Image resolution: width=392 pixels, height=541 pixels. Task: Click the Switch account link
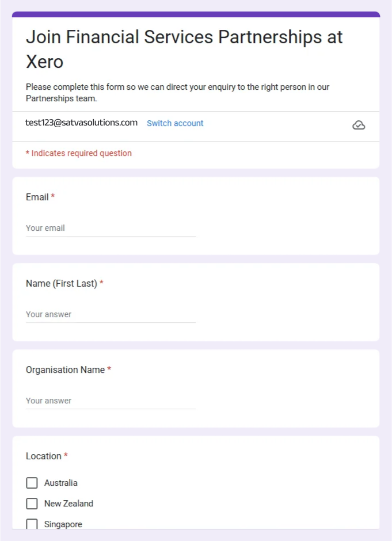[175, 123]
